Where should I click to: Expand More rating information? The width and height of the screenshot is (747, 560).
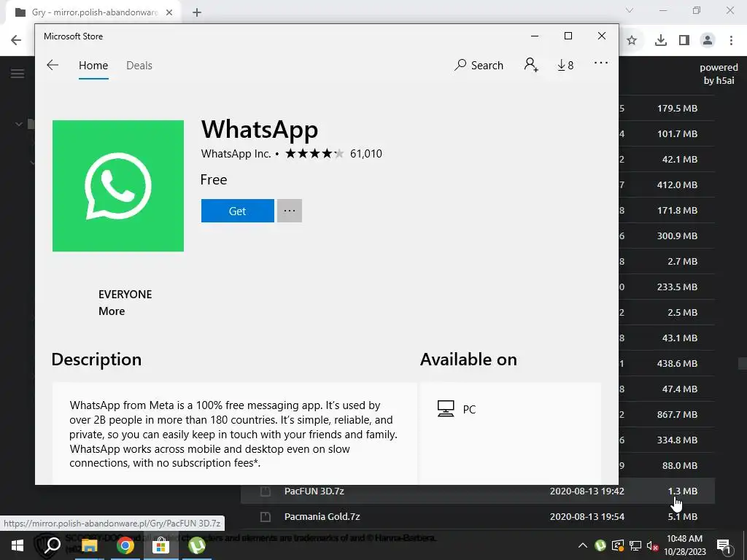click(x=112, y=311)
